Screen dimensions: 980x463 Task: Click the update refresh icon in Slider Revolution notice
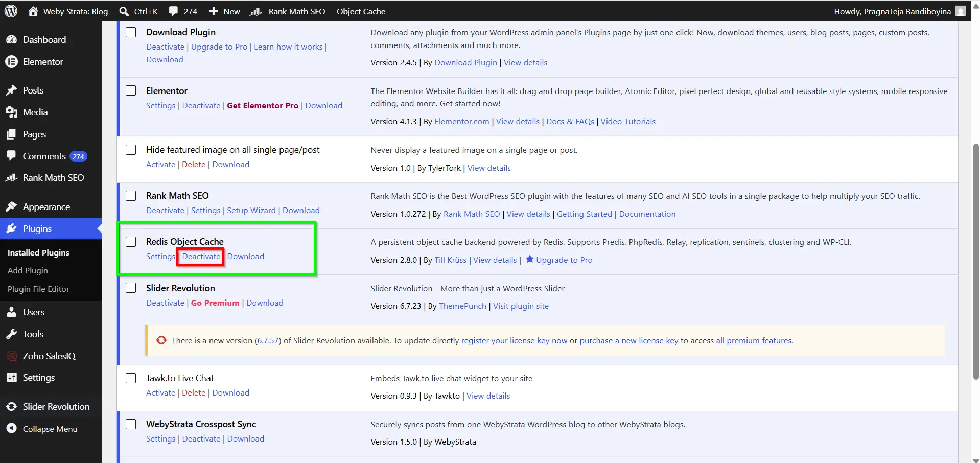tap(161, 340)
